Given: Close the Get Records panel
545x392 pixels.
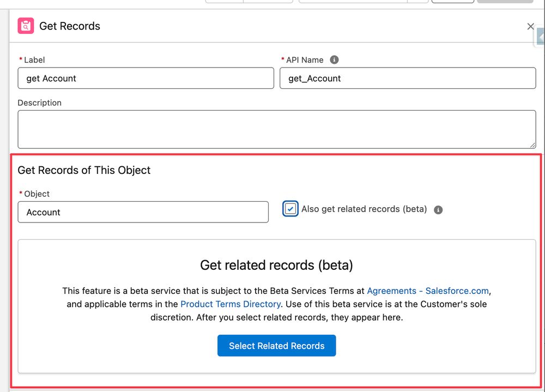Looking at the screenshot, I should point(530,26).
